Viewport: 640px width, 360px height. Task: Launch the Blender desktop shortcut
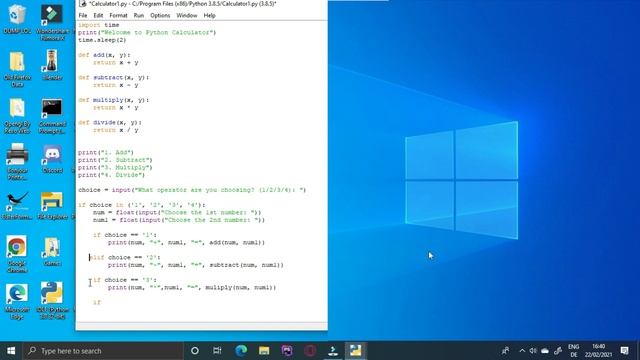(x=52, y=64)
